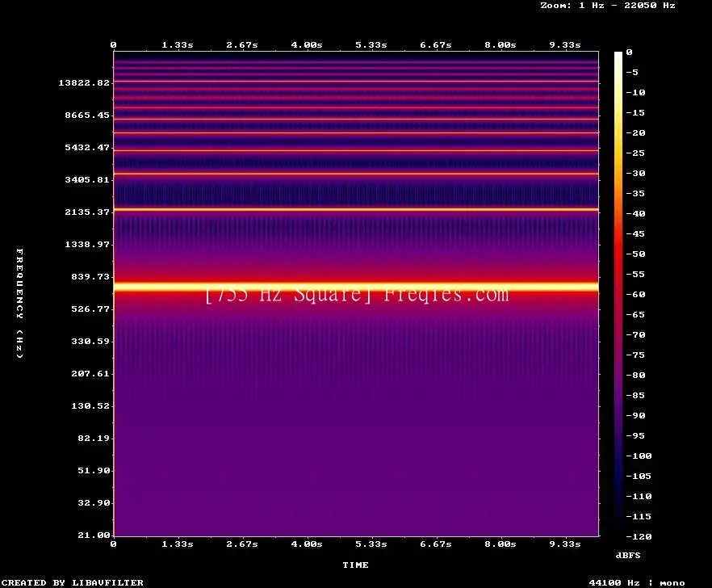Click the '13822.82' frequency axis label
712x588 pixels.
click(84, 82)
